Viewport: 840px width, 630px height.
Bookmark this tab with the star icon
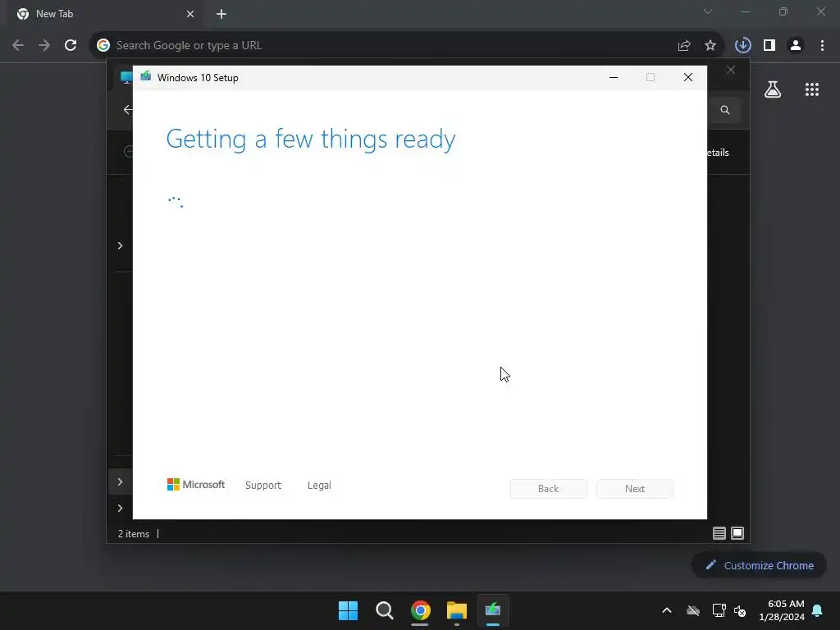(x=710, y=46)
